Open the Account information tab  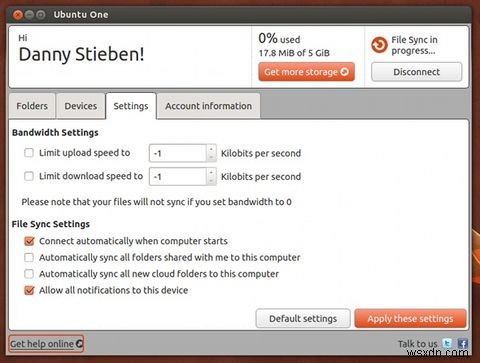click(209, 106)
